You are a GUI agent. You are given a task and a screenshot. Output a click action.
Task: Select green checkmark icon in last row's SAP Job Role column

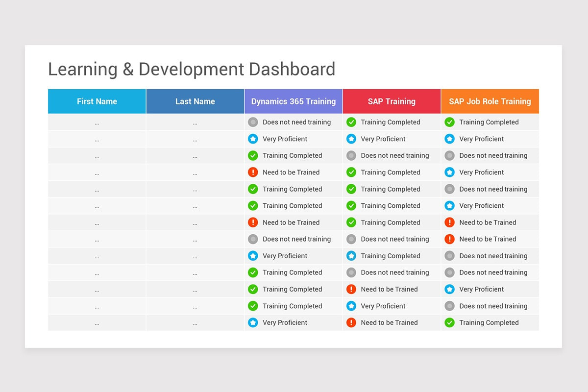(x=449, y=322)
